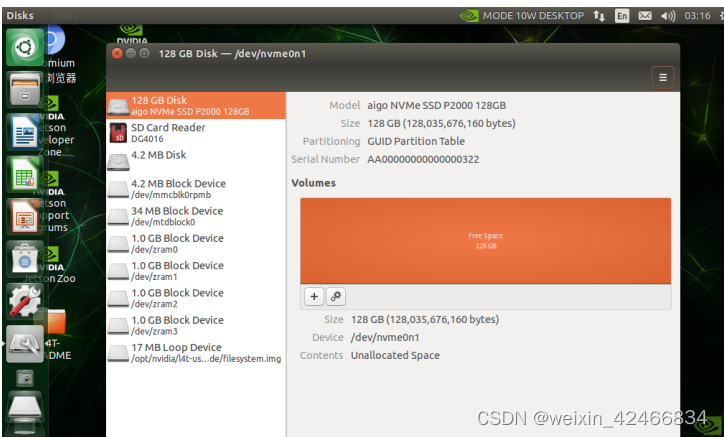This screenshot has height=437, width=724.
Task: Open NVIDIA power mode 10W DESKTOP indicator
Action: coord(522,16)
